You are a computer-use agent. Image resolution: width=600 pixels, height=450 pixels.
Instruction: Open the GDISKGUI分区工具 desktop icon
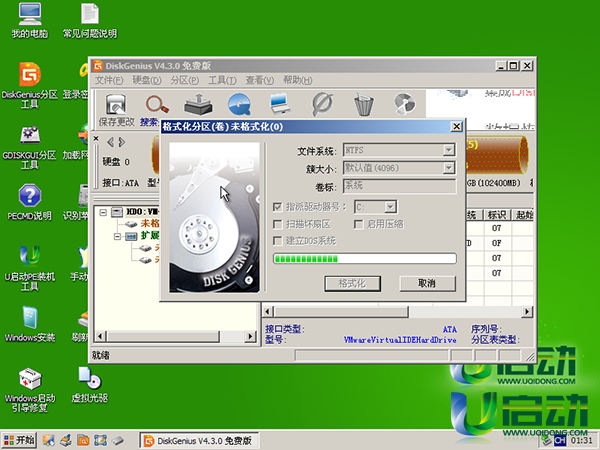(x=29, y=147)
